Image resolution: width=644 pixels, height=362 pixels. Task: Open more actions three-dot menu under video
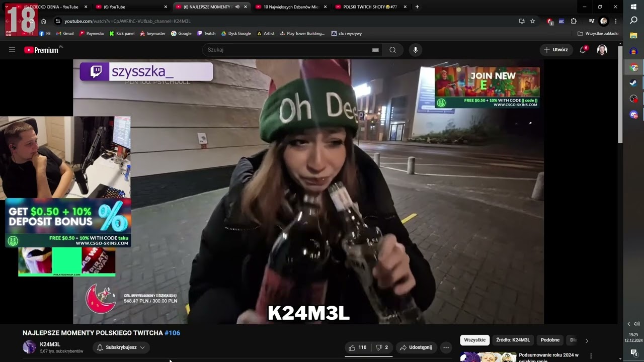pos(446,347)
